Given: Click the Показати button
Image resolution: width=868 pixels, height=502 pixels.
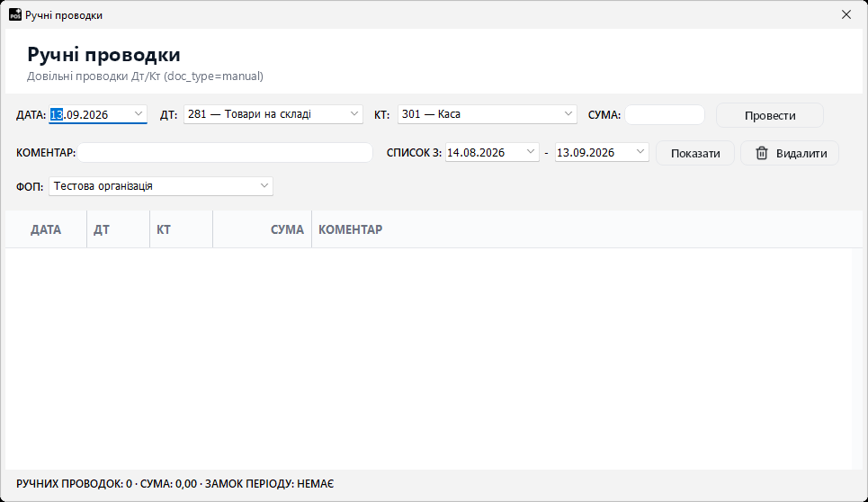Looking at the screenshot, I should (695, 153).
